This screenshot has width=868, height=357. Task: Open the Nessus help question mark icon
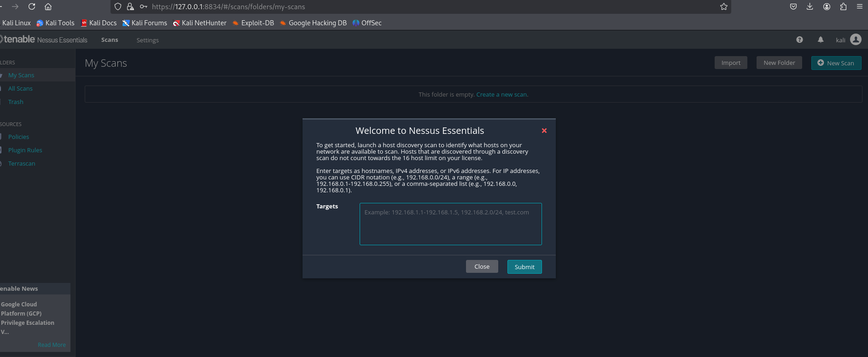799,40
